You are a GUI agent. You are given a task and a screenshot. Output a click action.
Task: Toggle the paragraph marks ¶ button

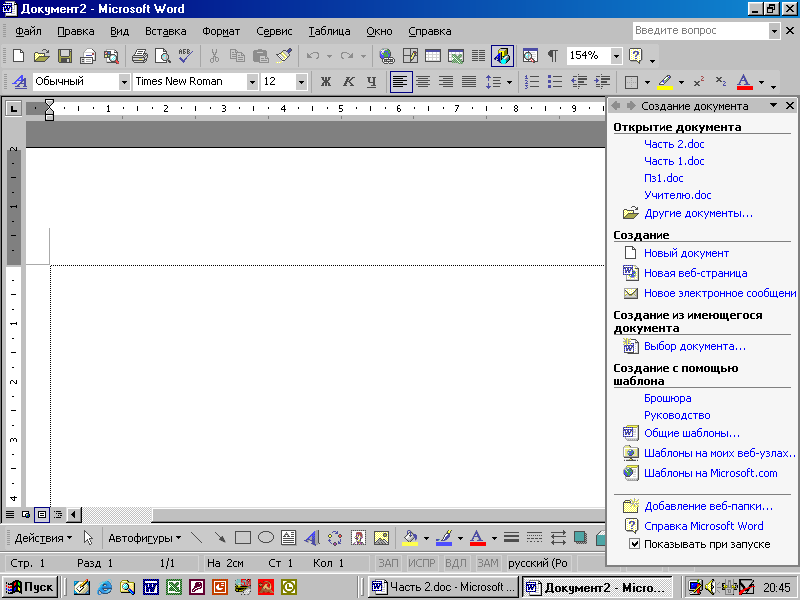553,56
